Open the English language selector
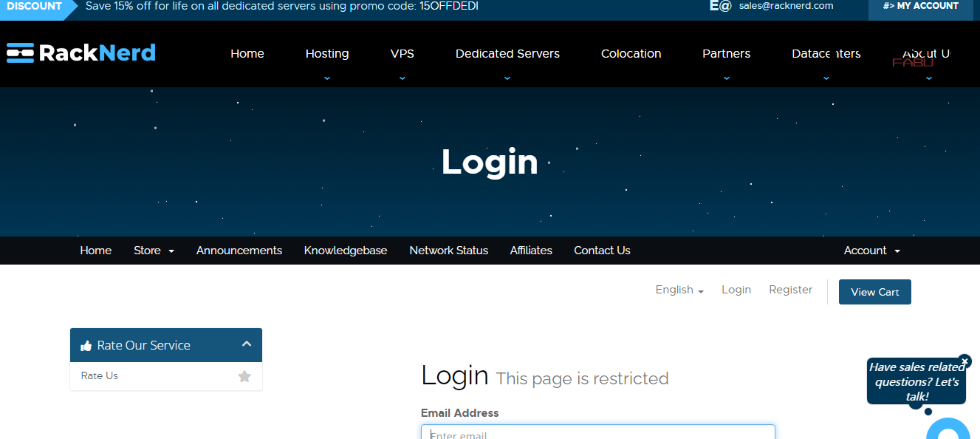Image resolution: width=980 pixels, height=439 pixels. tap(679, 290)
